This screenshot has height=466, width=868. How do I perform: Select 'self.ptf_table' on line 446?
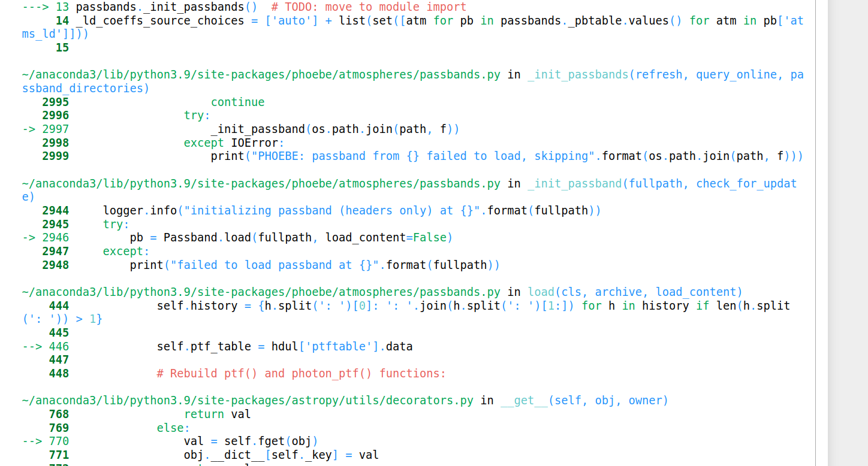204,347
